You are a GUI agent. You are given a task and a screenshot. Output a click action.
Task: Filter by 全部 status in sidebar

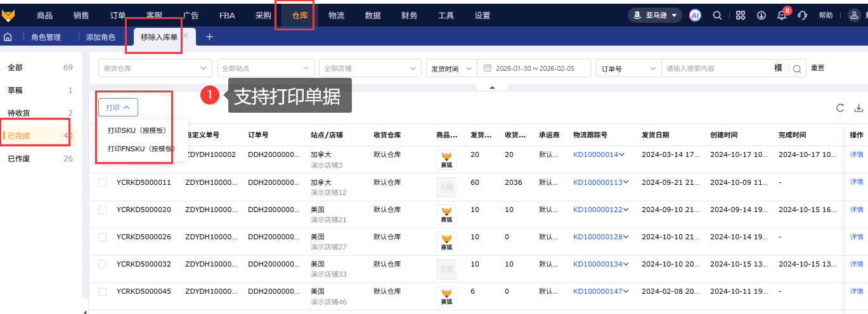(x=39, y=67)
